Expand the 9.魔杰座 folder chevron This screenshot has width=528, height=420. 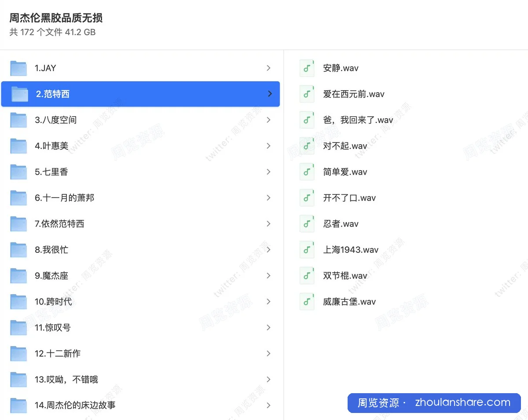(x=268, y=276)
